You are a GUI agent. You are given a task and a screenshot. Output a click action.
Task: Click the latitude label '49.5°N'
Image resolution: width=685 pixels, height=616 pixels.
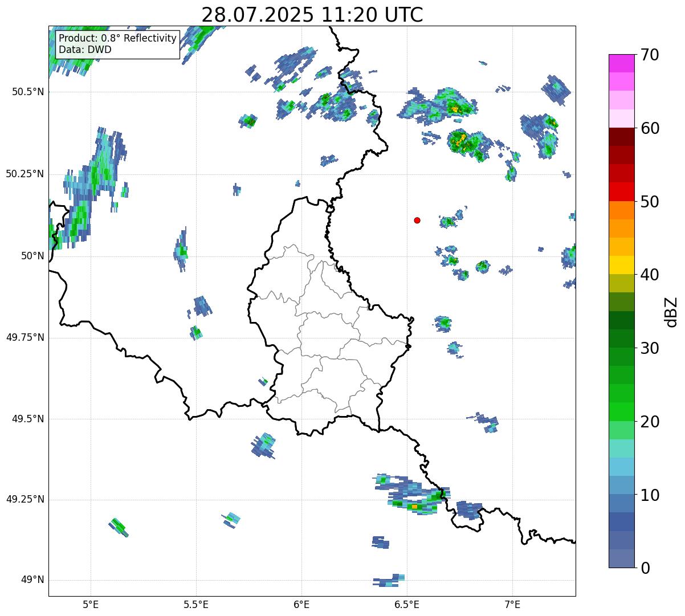tap(28, 419)
